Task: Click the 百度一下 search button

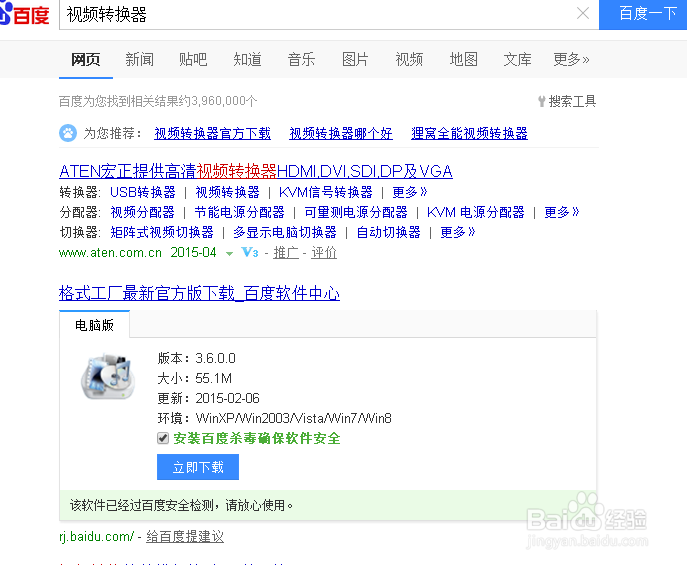Action: [643, 14]
